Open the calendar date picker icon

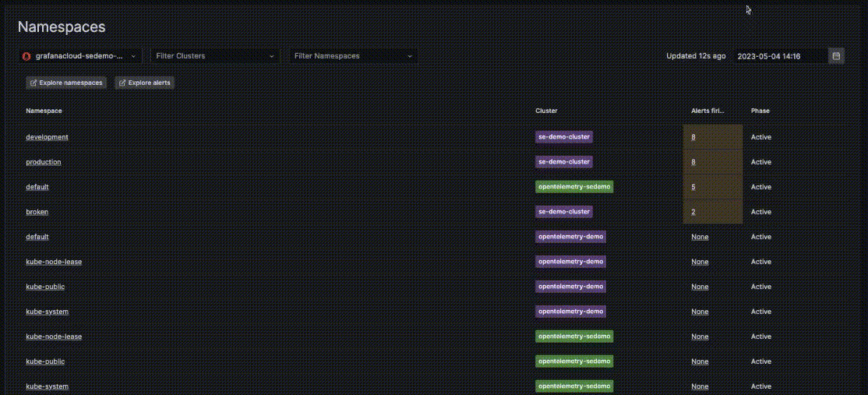point(837,56)
